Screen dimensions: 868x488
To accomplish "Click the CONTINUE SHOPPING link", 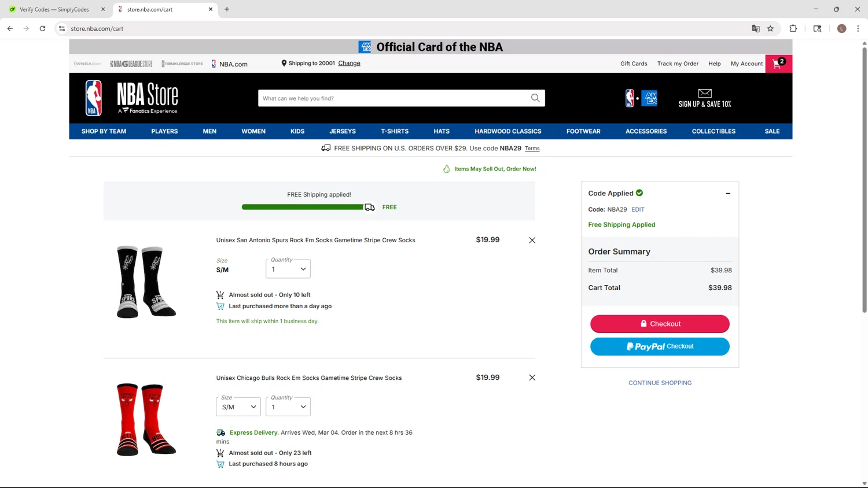I will pyautogui.click(x=660, y=383).
